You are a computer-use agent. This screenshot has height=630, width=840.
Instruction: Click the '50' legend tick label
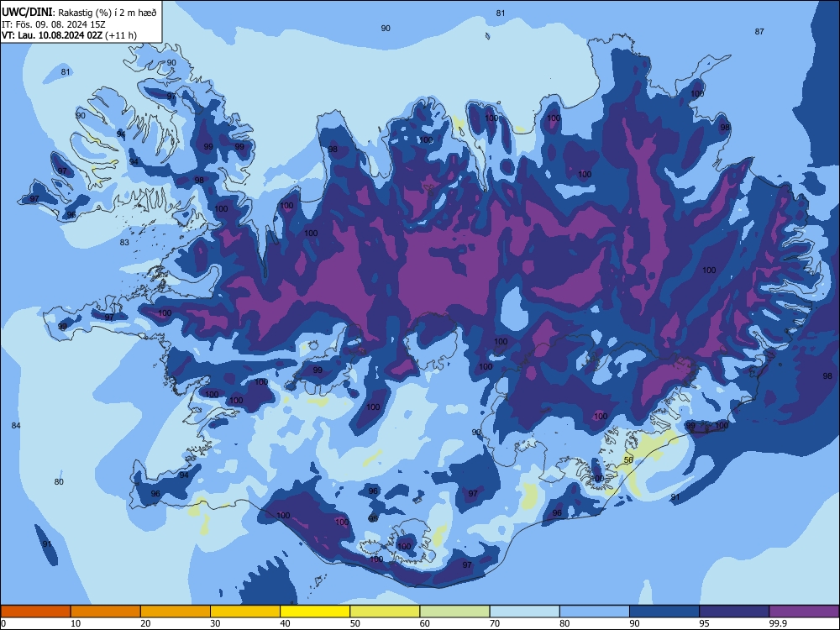coord(354,623)
